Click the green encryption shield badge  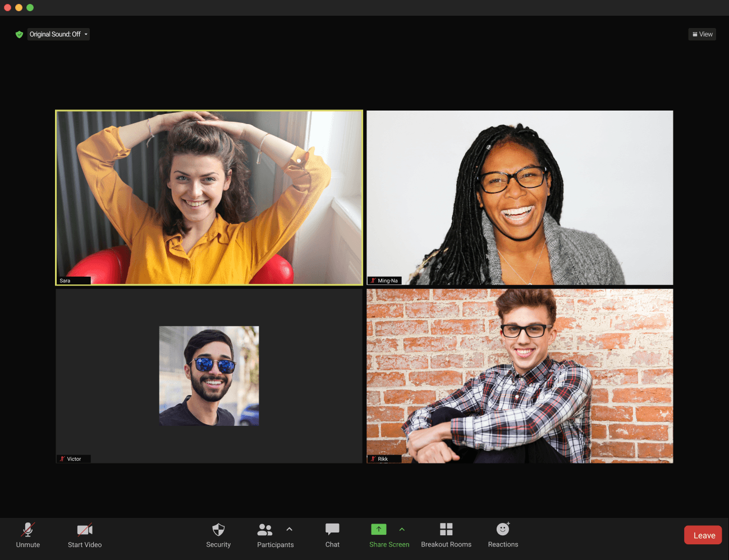(19, 34)
